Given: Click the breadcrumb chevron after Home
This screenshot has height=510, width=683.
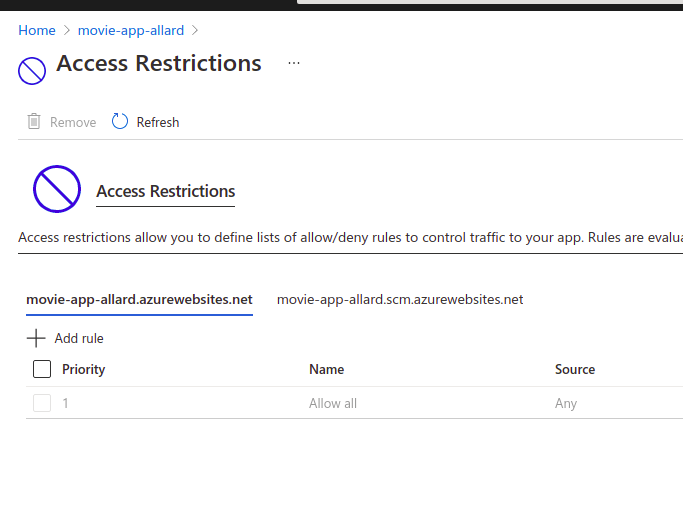Looking at the screenshot, I should tap(67, 31).
